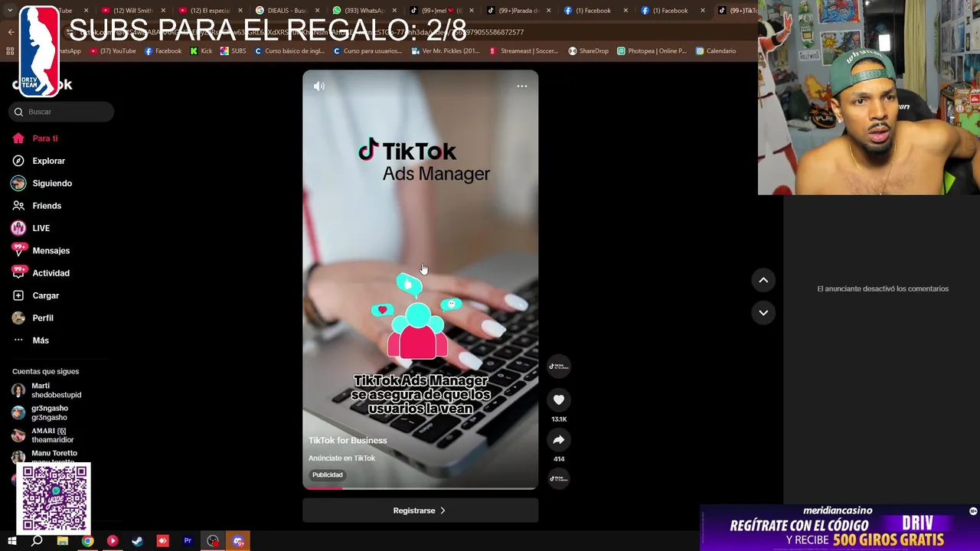Open Curso para usuarios bookmark
Screen dimensions: 980x551
(367, 51)
